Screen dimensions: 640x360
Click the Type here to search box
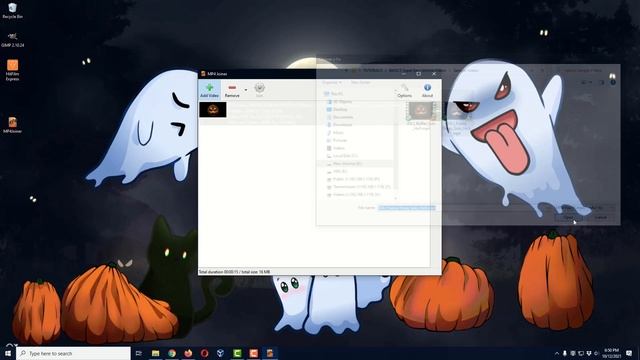pos(73,353)
